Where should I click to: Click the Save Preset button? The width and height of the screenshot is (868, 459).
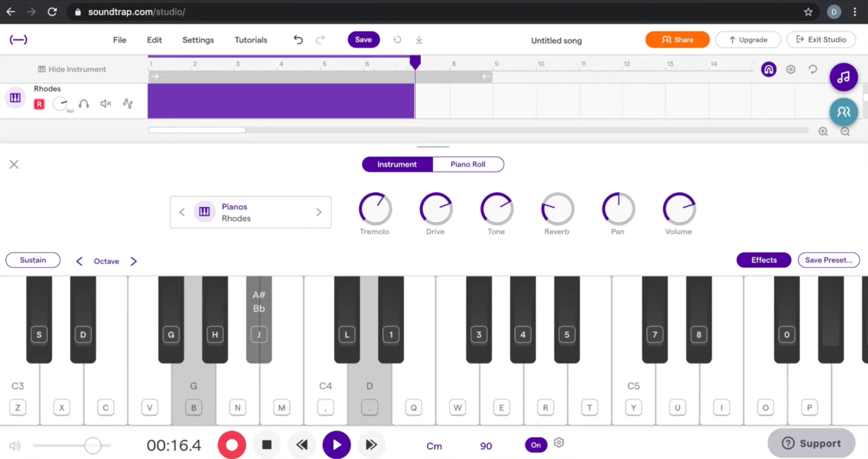coord(828,260)
